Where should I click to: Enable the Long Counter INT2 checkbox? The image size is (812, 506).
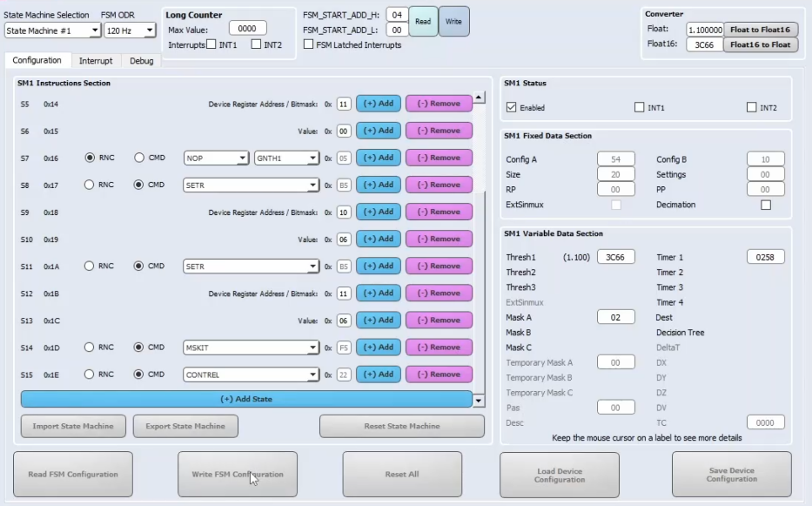256,44
